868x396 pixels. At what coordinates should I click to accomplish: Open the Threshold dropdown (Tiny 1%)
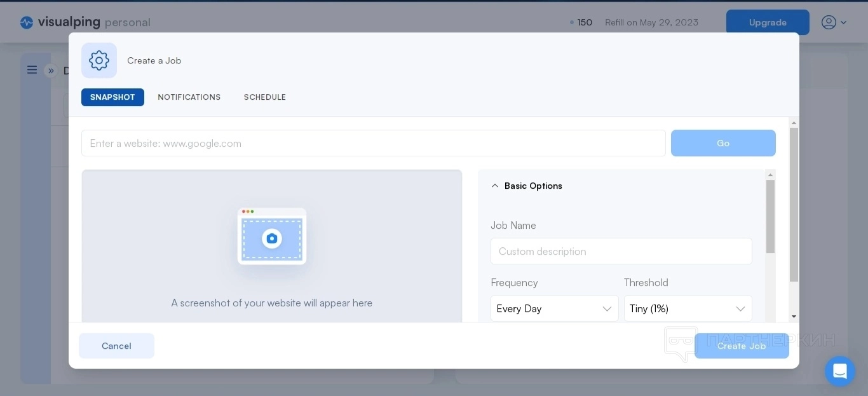[x=688, y=308]
